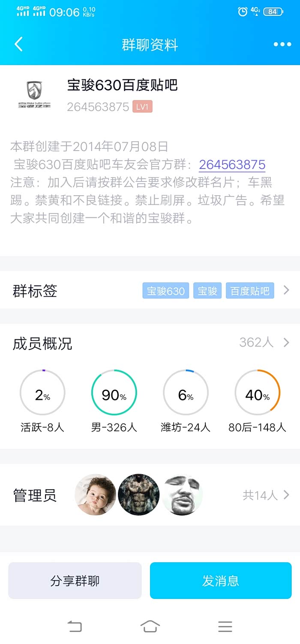Click the 发消息 send message button
The image size is (300, 644).
coord(221,581)
